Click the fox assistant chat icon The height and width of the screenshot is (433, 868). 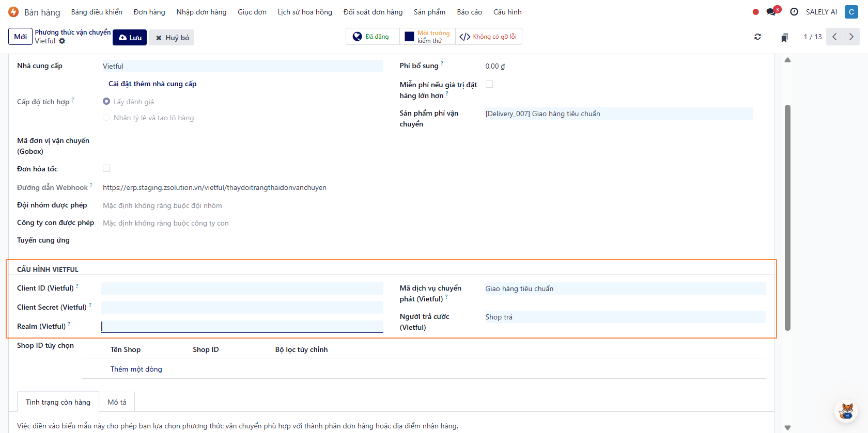pyautogui.click(x=846, y=411)
